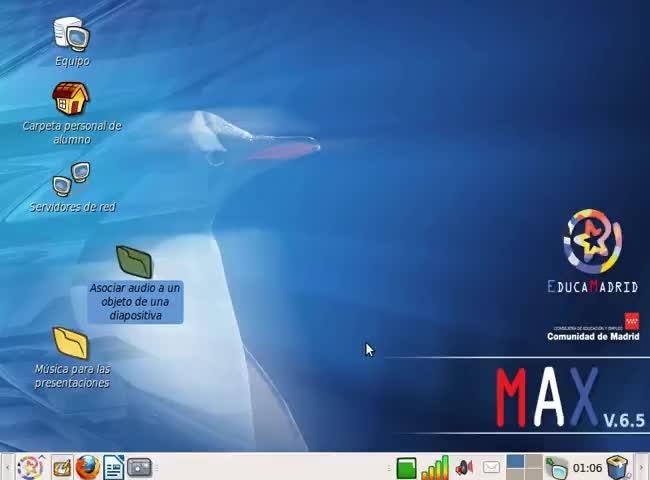650x480 pixels.
Task: Click the green system monitor applet
Action: pyautogui.click(x=406, y=468)
